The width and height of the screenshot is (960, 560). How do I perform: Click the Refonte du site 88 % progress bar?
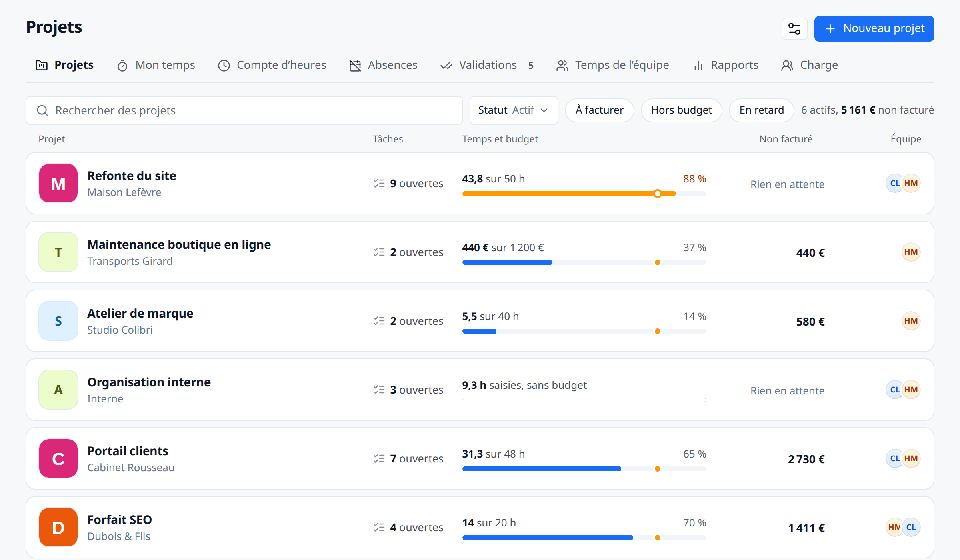(584, 194)
